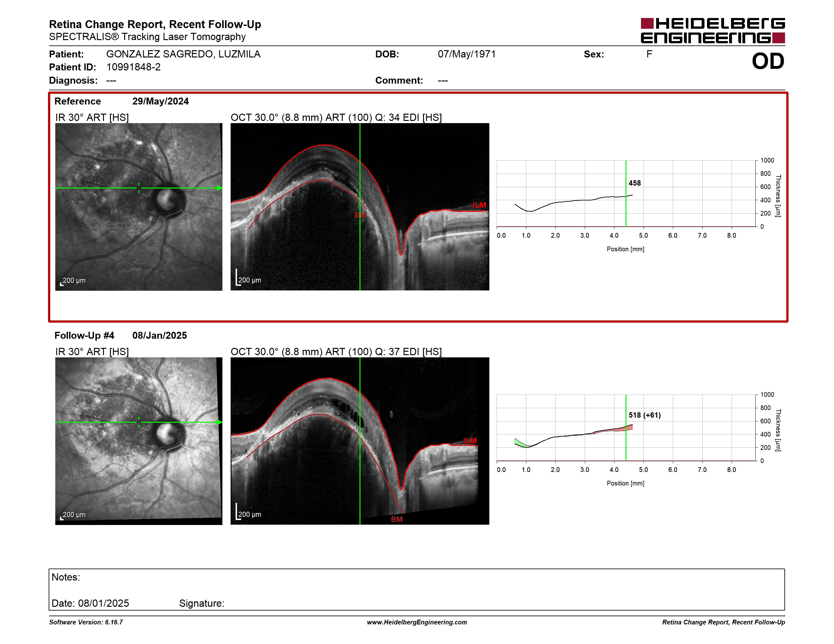This screenshot has width=834, height=644.
Task: Open the reference OCT B-scan image
Action: (360, 207)
